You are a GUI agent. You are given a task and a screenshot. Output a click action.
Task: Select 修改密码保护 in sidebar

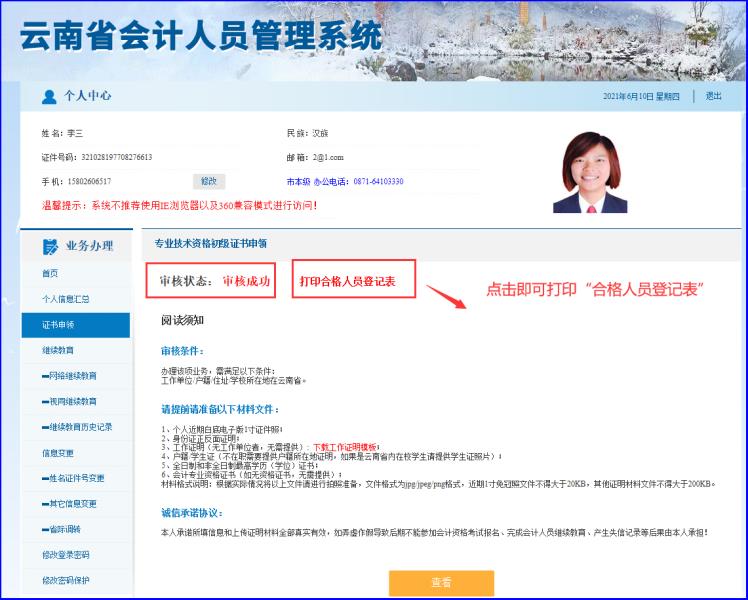click(x=65, y=580)
